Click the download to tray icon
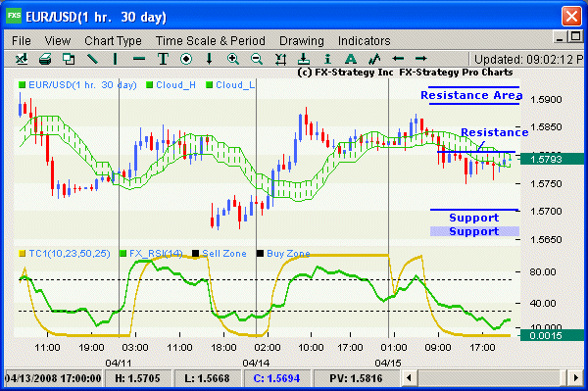This screenshot has width=588, height=391. click(304, 59)
